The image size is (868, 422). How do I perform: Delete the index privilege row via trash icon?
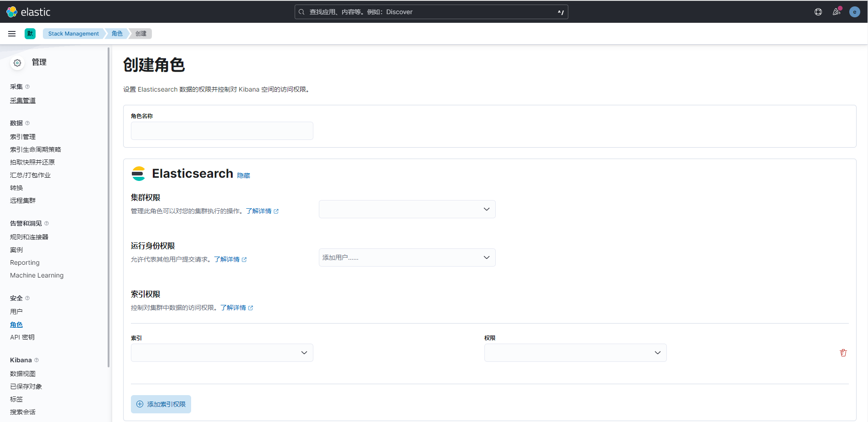(x=843, y=353)
